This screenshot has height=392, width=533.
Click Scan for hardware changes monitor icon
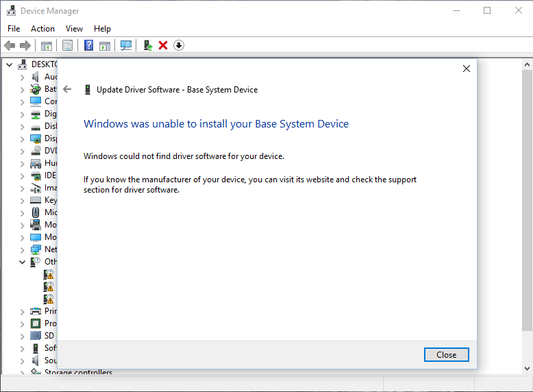tap(126, 45)
